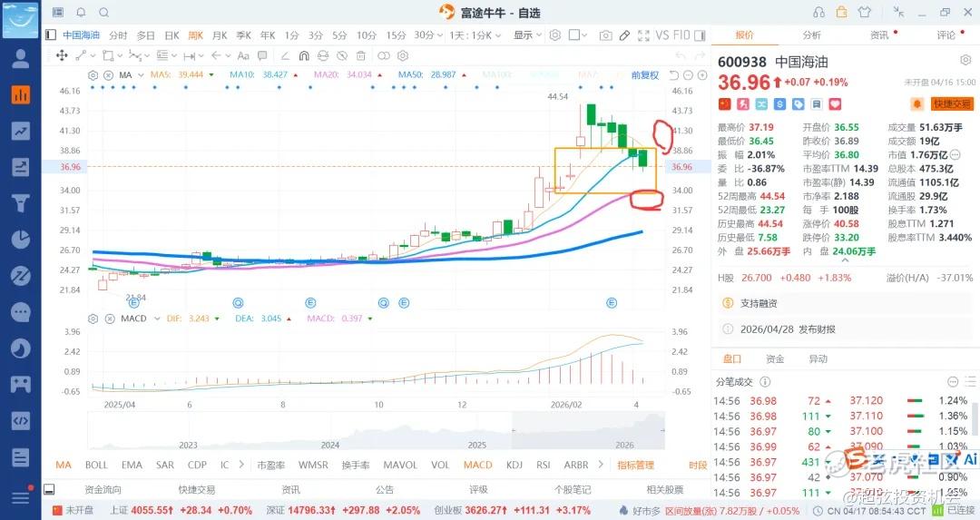Switch to 月K chart period

pyautogui.click(x=220, y=35)
